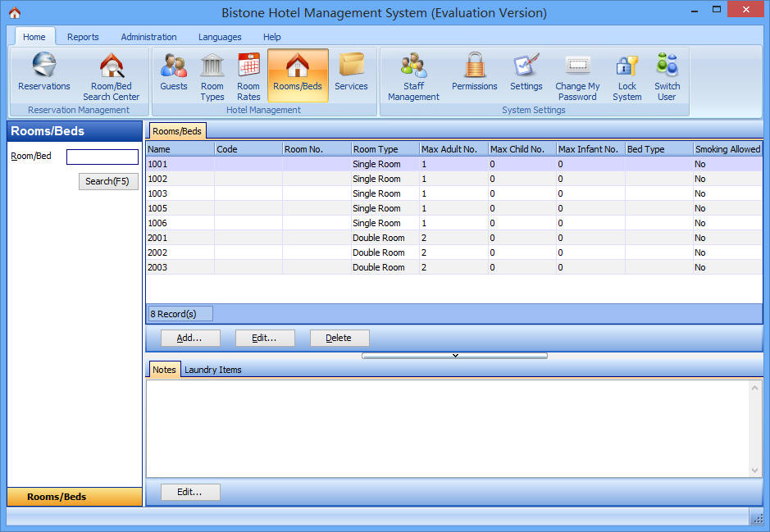The height and width of the screenshot is (532, 770).
Task: Select room row 2002
Action: coord(454,252)
